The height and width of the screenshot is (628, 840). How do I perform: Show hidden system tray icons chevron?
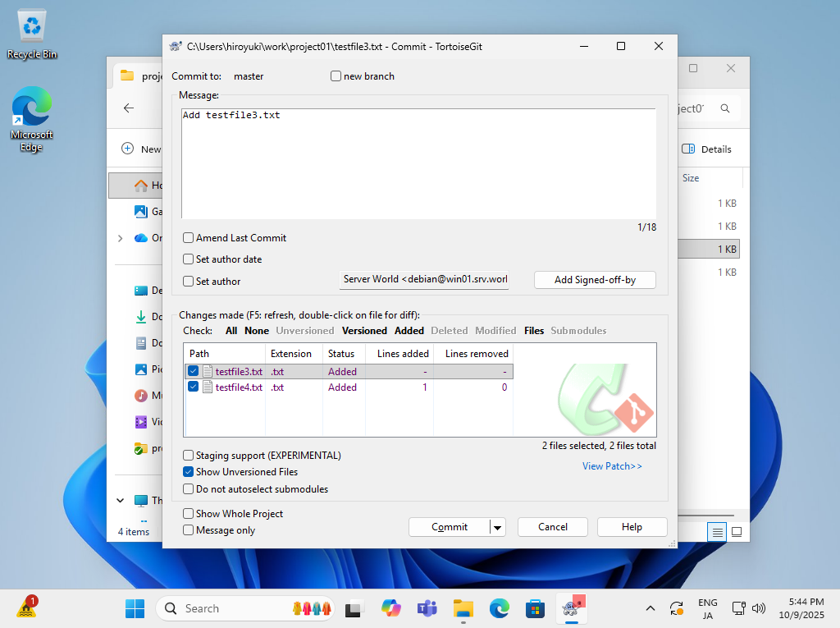click(651, 608)
